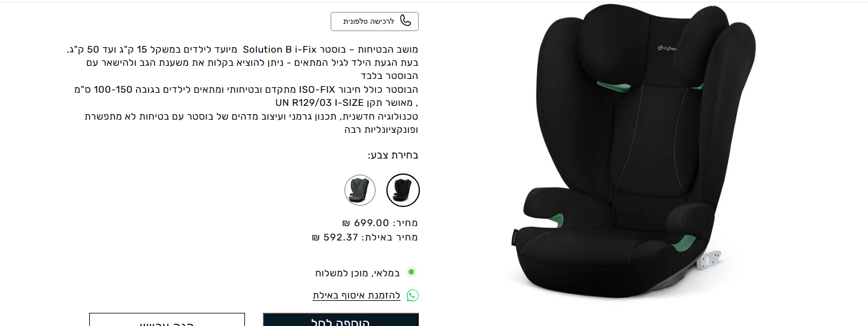This screenshot has width=868, height=326.
Task: Click the במלאי, מוכן למשלוח stock text
Action: coord(357,273)
